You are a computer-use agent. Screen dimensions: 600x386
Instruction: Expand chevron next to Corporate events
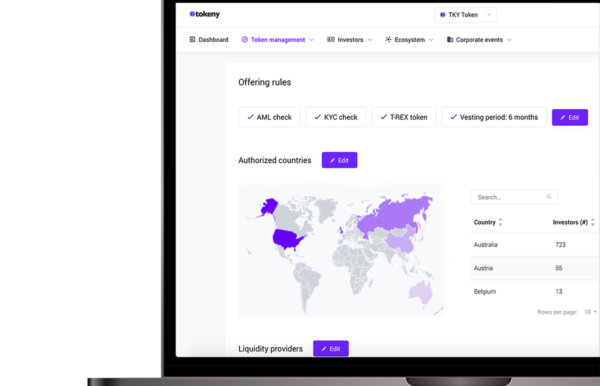[x=509, y=40]
